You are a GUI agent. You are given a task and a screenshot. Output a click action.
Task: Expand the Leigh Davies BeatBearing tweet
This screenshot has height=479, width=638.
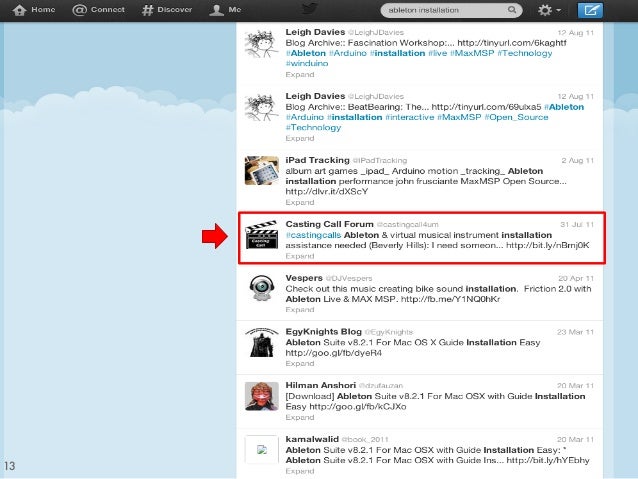pyautogui.click(x=300, y=138)
